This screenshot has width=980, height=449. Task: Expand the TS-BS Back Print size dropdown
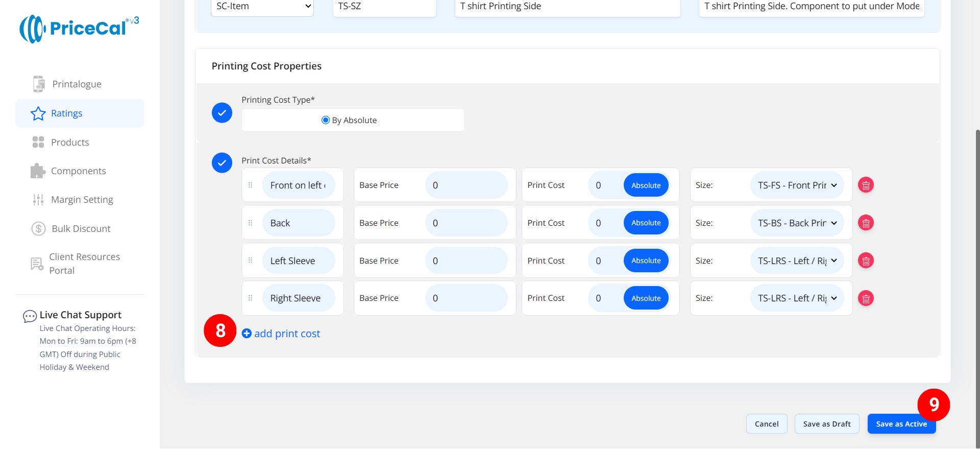click(x=797, y=223)
